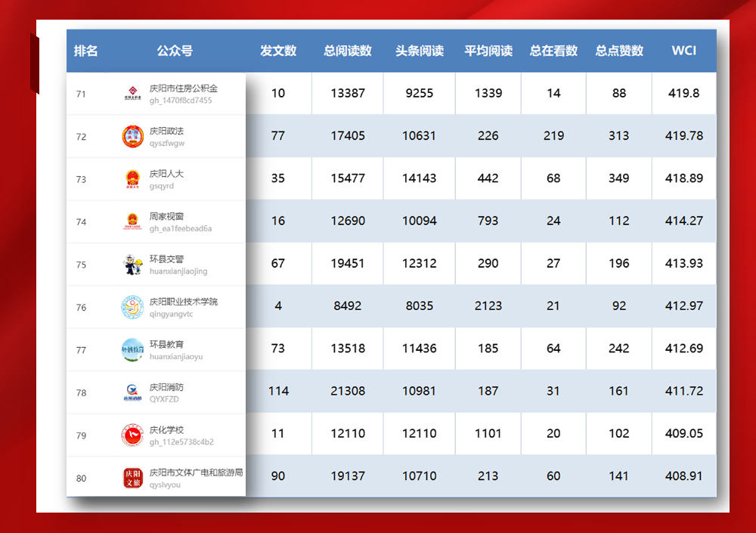756x533 pixels.
Task: Click WCI value 408.91
Action: (683, 476)
